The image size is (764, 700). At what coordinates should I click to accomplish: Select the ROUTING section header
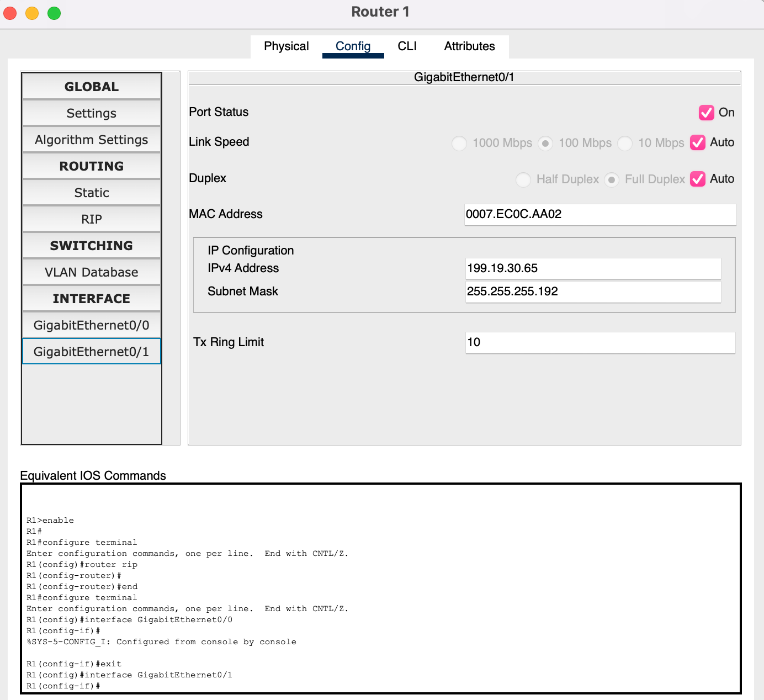coord(92,166)
